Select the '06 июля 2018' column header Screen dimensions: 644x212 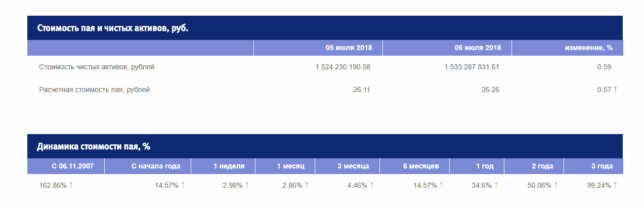tap(478, 48)
